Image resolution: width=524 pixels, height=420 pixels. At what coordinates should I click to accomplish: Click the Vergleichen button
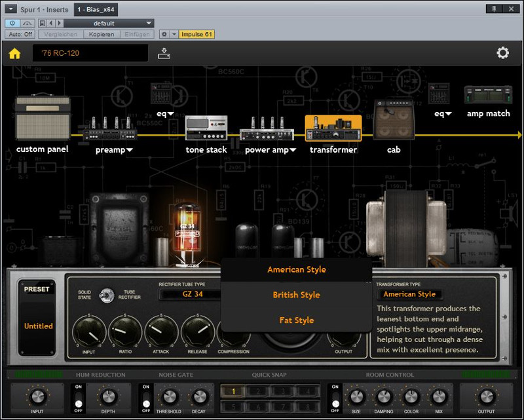pyautogui.click(x=60, y=34)
